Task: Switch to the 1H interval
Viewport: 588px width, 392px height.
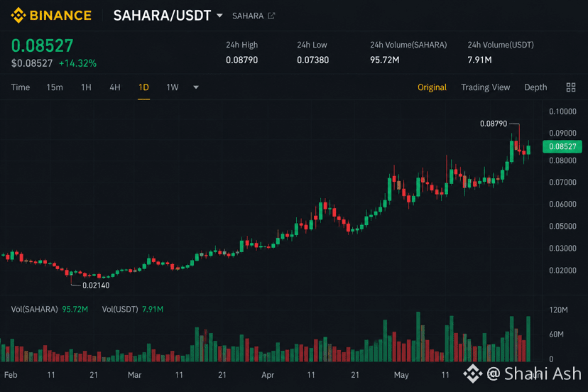Action: point(86,87)
